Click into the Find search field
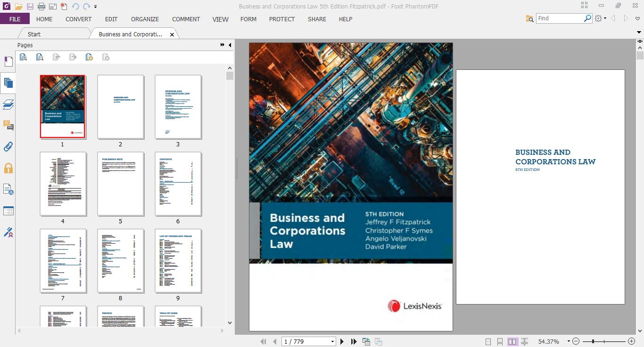The height and width of the screenshot is (347, 644). click(560, 18)
